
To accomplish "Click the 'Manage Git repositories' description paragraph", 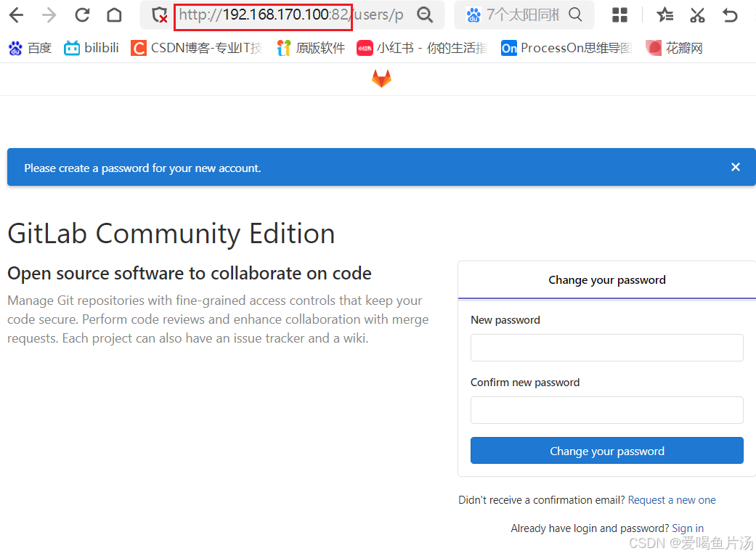I will pyautogui.click(x=218, y=319).
